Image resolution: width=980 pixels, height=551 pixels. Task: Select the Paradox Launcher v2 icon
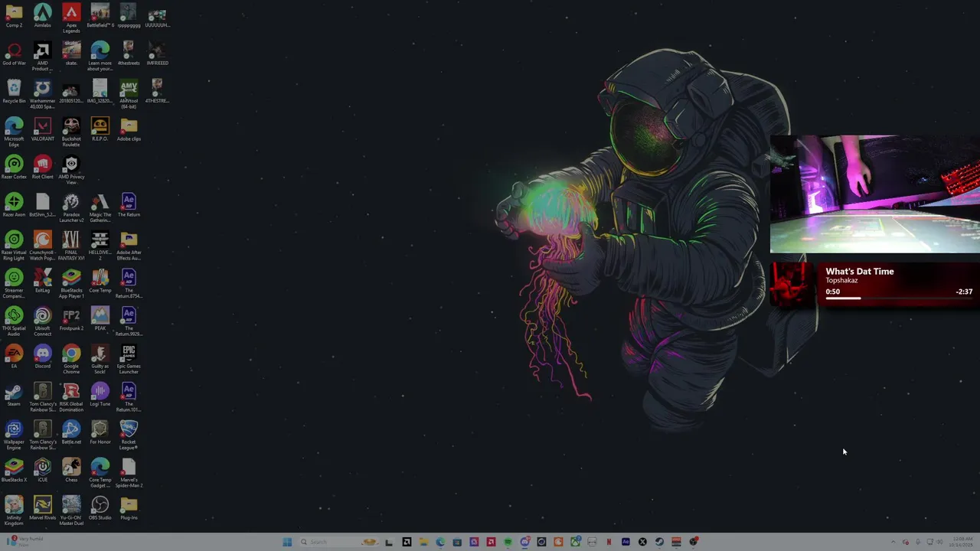[71, 208]
